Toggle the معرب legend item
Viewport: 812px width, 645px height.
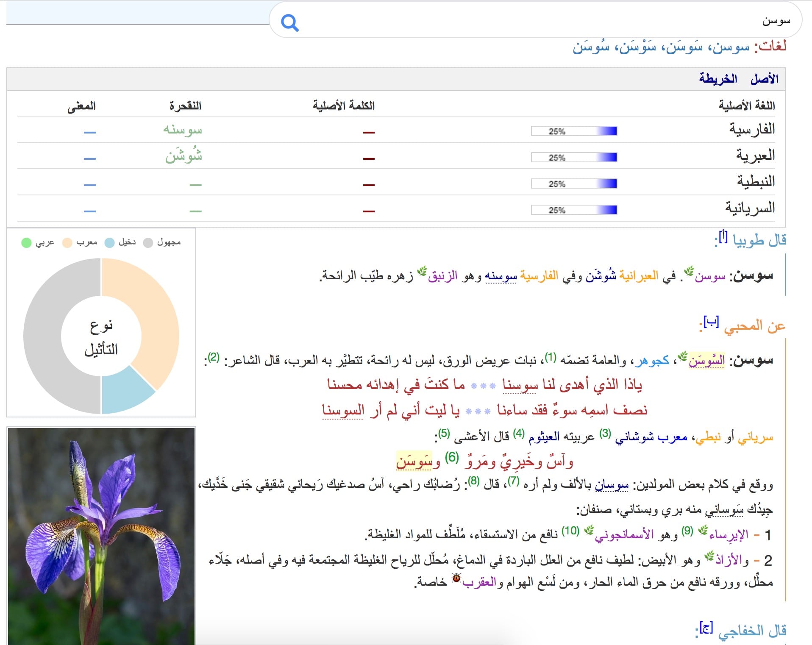[x=80, y=242]
